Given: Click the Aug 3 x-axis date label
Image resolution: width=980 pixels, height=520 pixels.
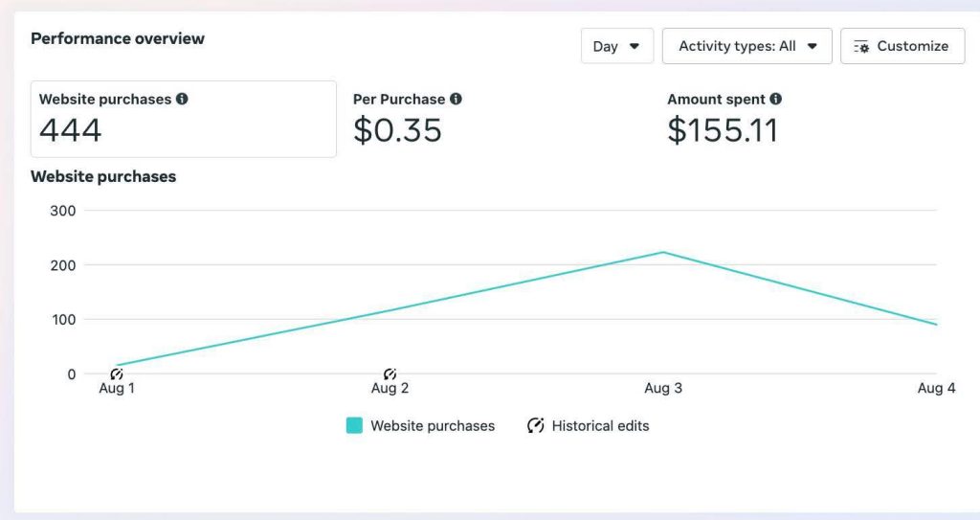Looking at the screenshot, I should pyautogui.click(x=663, y=388).
